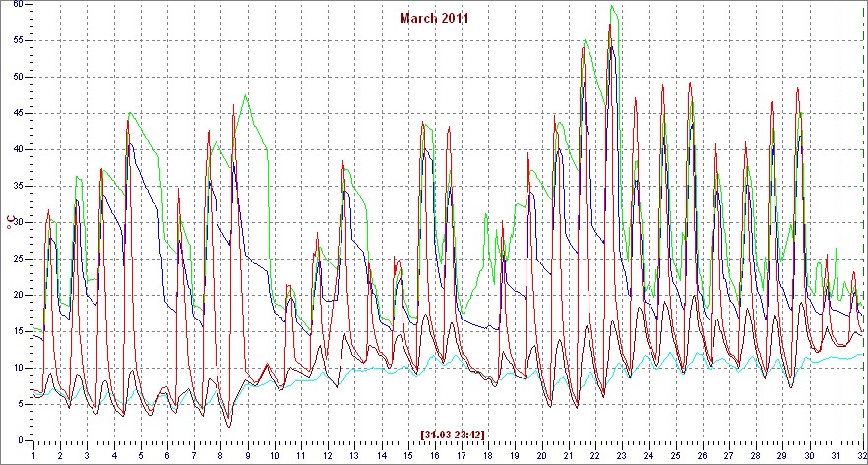868x465 pixels.
Task: Click the green curve's peak on day 8
Action: pyautogui.click(x=246, y=95)
